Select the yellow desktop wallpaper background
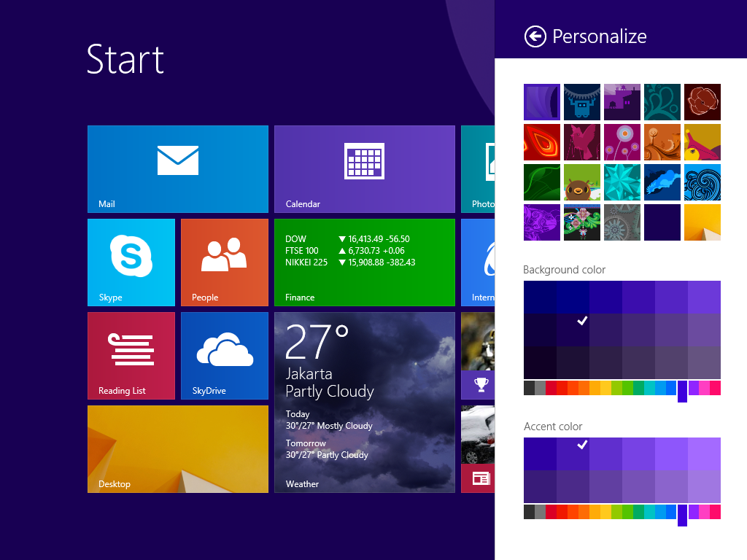Viewport: 747px width, 560px height. click(x=703, y=222)
